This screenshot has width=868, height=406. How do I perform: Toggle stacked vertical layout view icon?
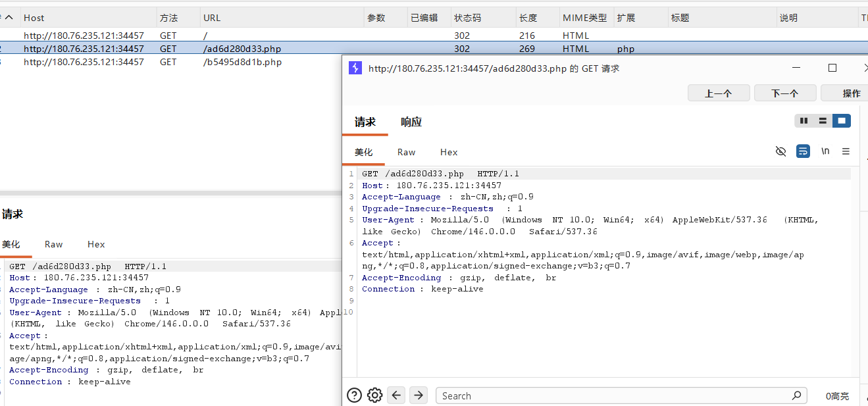(x=823, y=120)
